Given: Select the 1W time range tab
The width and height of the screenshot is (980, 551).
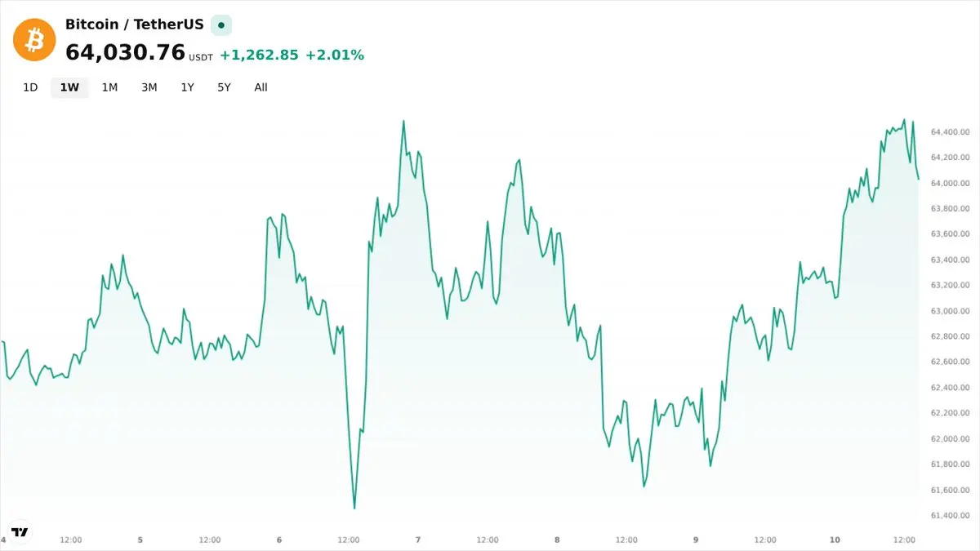Looking at the screenshot, I should click(x=69, y=87).
